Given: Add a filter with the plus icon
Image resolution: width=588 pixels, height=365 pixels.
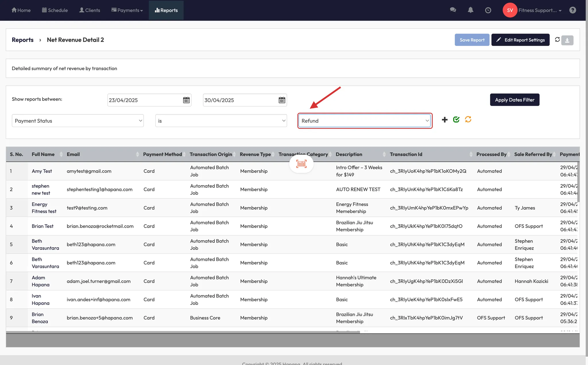Looking at the screenshot, I should 444,120.
